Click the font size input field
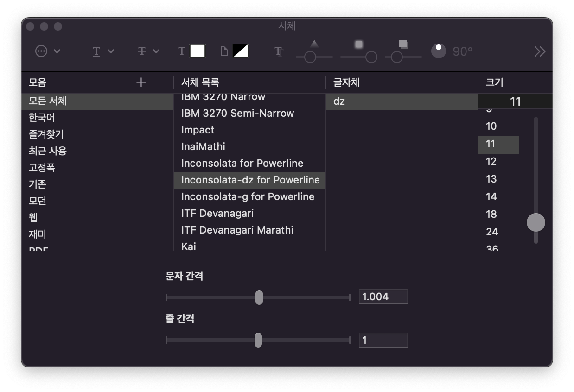This screenshot has width=574, height=392. (515, 101)
